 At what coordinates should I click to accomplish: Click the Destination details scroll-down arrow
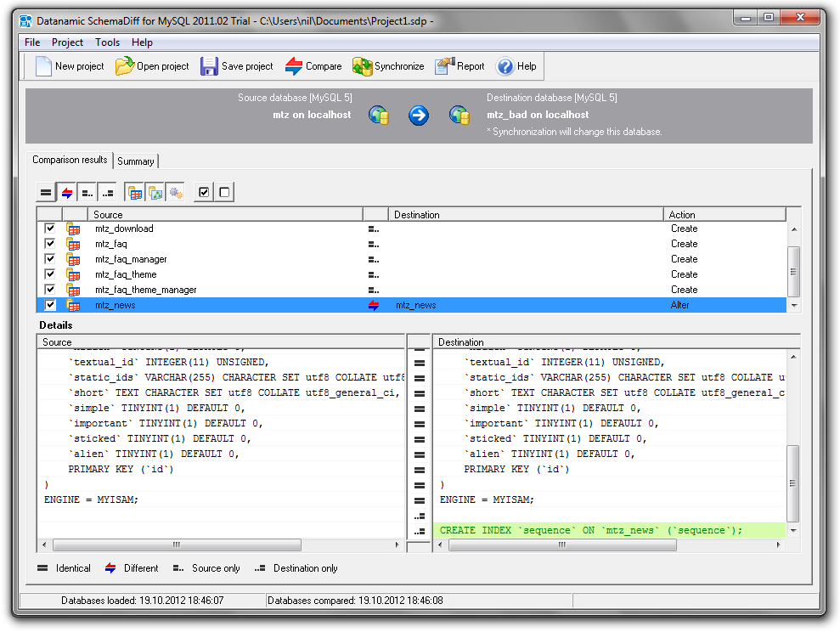point(793,531)
